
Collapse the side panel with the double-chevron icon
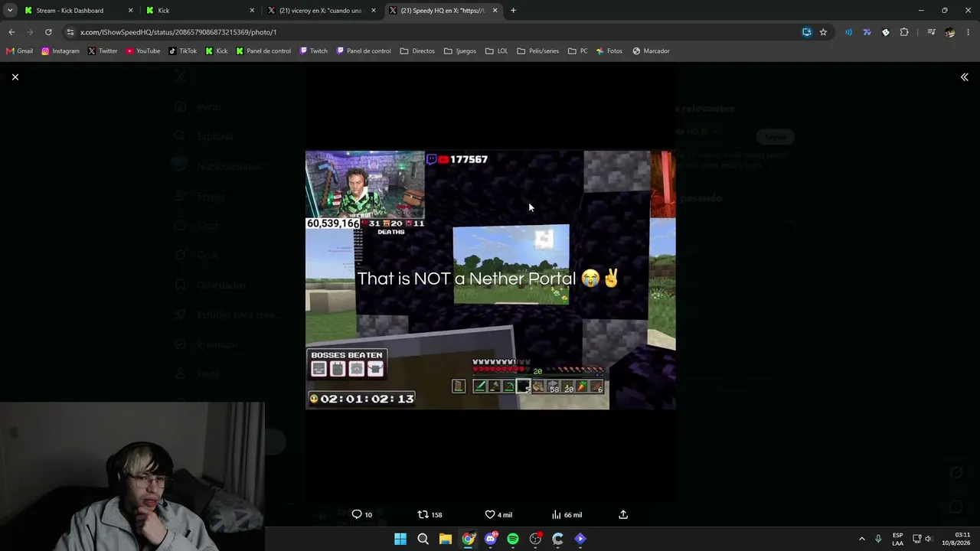tap(965, 77)
